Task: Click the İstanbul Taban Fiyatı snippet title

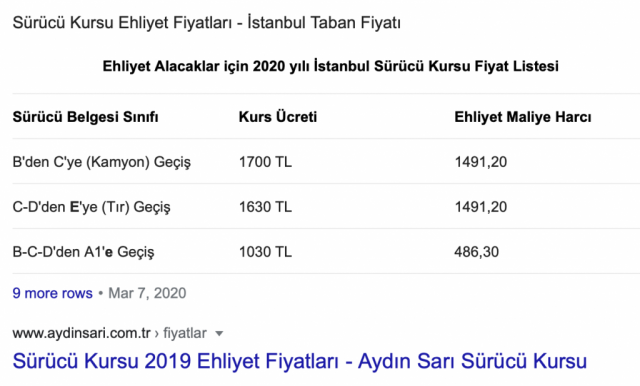Action: pyautogui.click(x=207, y=22)
